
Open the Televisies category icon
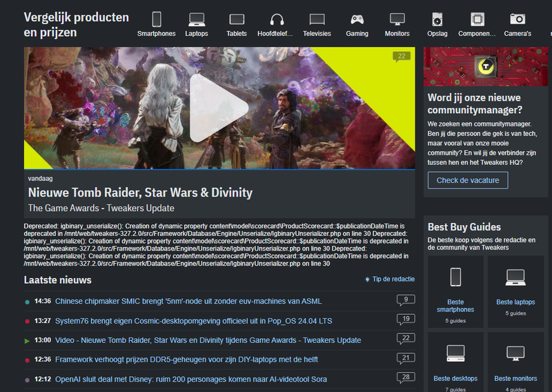(317, 19)
